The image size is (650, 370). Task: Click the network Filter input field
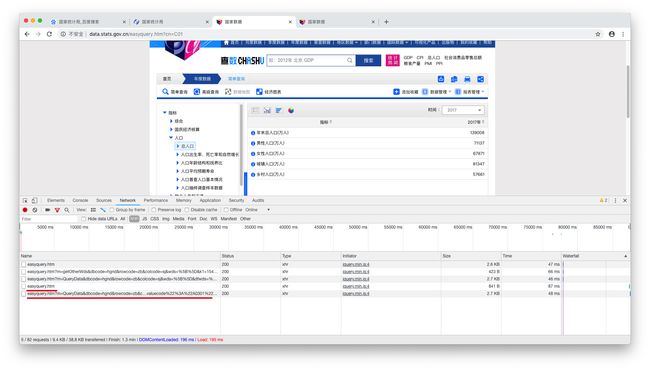coord(49,219)
